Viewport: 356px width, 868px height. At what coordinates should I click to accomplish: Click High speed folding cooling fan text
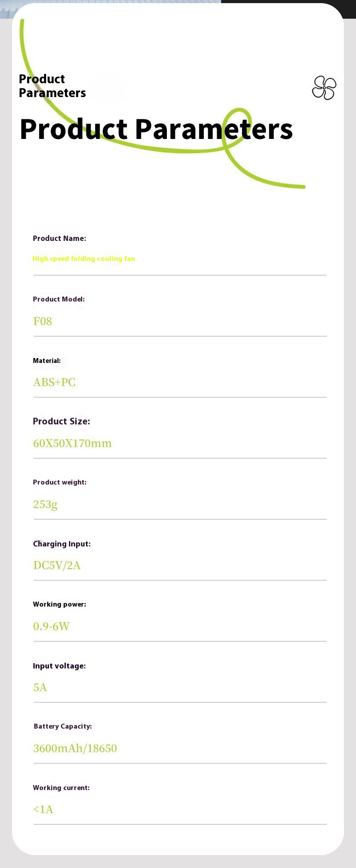tap(84, 259)
